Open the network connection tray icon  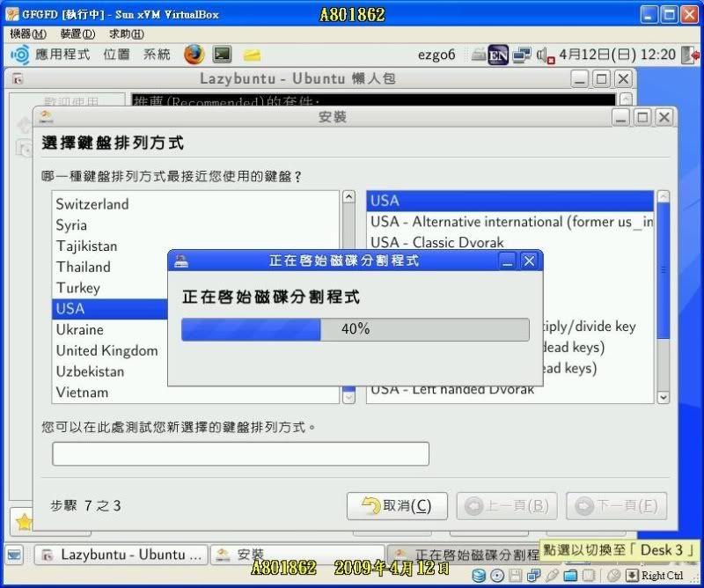pos(522,55)
